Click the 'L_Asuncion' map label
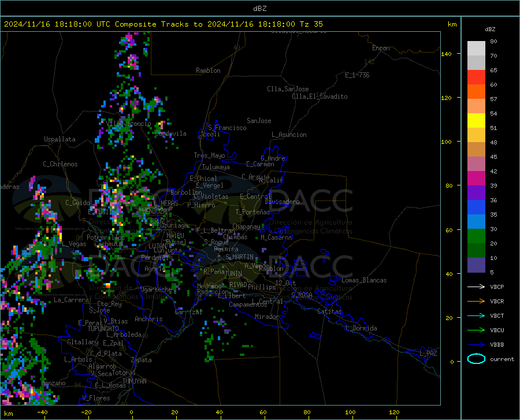Viewport: 520px width, 420px height. pyautogui.click(x=289, y=135)
